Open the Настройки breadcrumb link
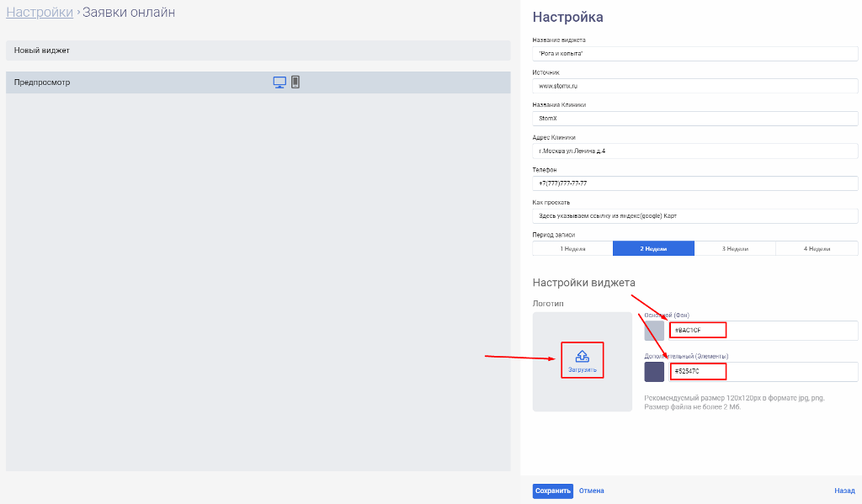Screen dimensions: 862x504 click(x=40, y=13)
